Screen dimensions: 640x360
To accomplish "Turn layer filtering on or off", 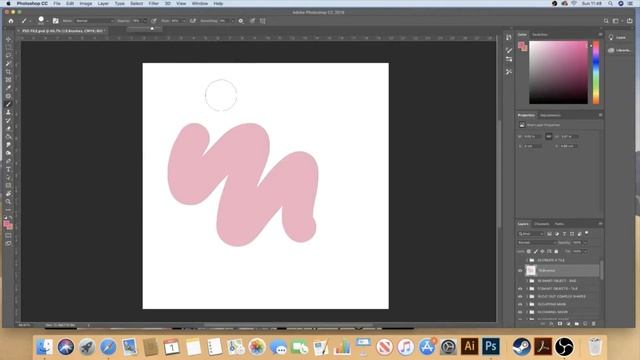I will click(587, 233).
